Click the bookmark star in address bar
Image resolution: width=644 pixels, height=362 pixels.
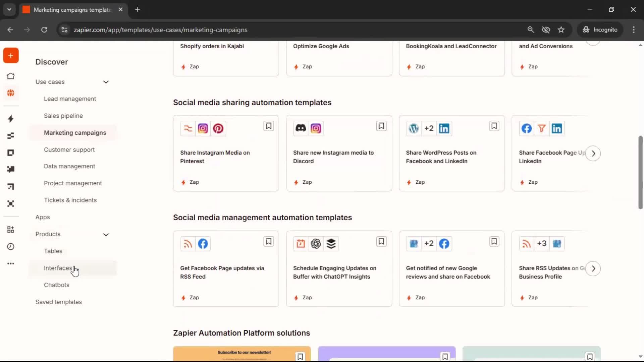(x=561, y=30)
